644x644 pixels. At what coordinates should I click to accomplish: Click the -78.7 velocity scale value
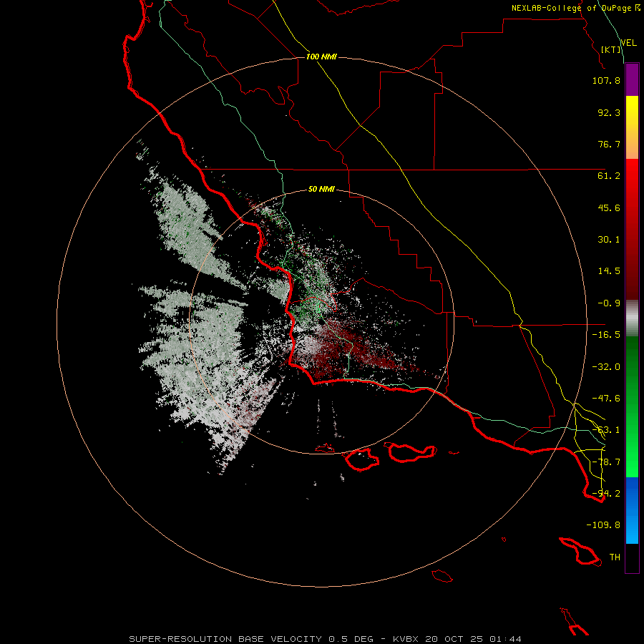point(606,462)
